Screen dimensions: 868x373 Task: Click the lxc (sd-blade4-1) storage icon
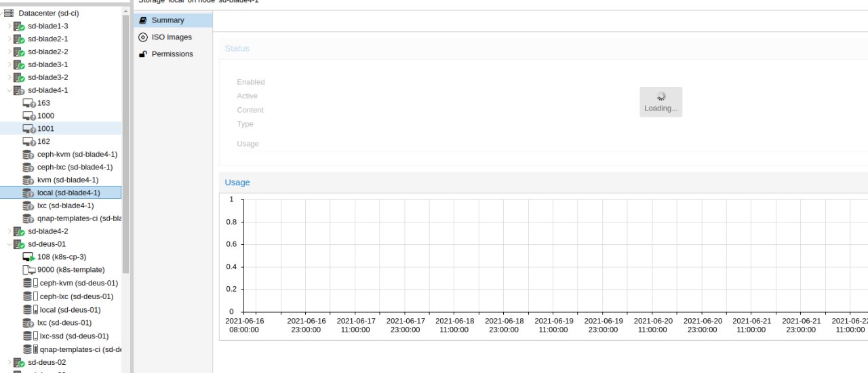(x=28, y=205)
